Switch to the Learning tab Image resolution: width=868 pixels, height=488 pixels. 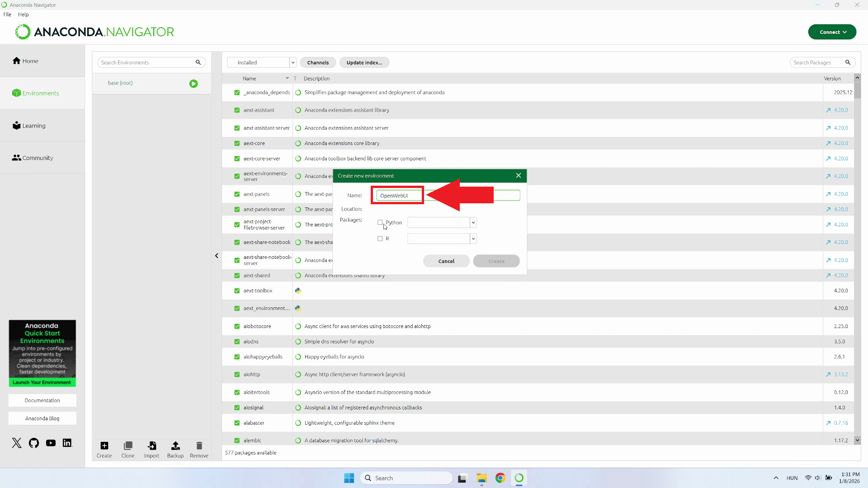pyautogui.click(x=34, y=126)
